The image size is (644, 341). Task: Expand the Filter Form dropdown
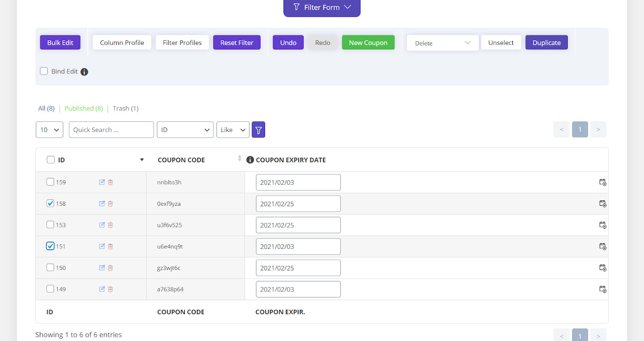(322, 7)
